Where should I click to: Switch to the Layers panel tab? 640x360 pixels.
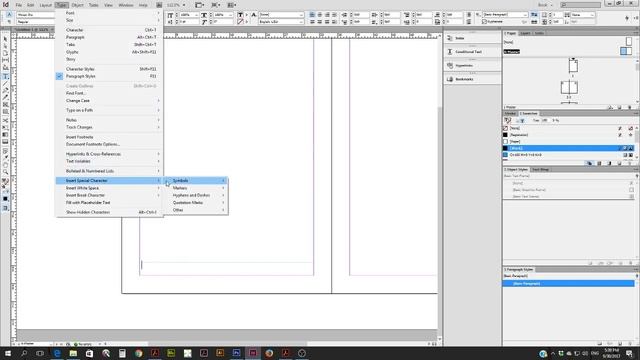pyautogui.click(x=525, y=33)
